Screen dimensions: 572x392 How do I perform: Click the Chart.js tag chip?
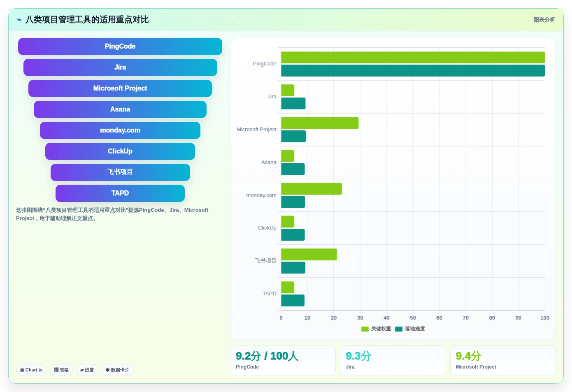31,370
